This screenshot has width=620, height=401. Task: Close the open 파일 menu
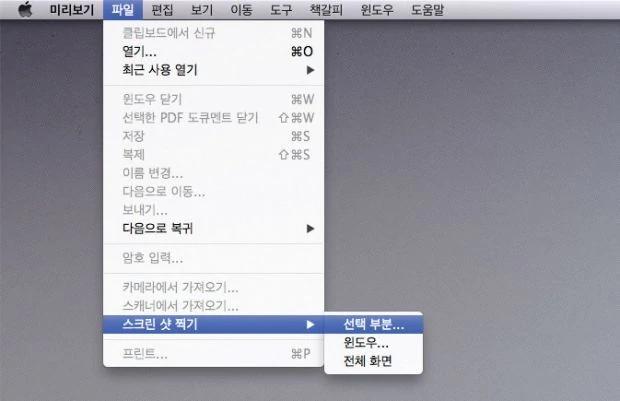click(123, 9)
